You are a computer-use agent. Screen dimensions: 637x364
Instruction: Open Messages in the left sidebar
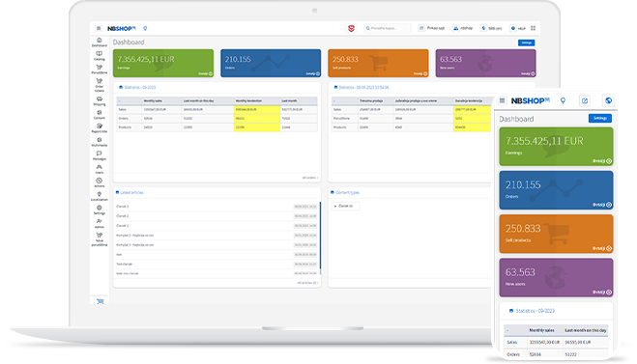pos(100,155)
